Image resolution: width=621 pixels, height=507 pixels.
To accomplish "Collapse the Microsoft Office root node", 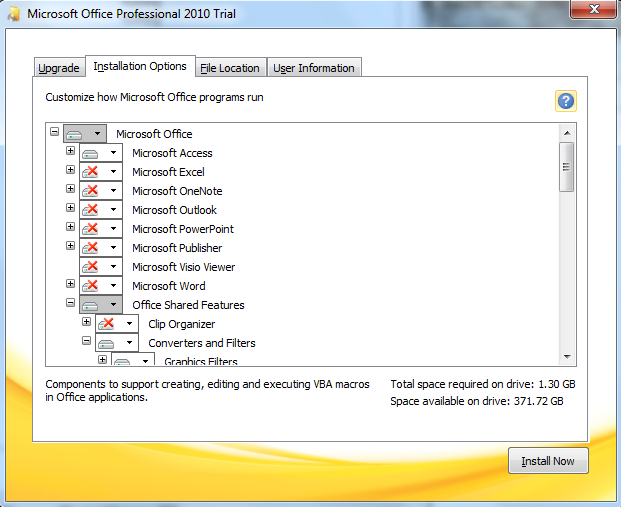I will click(x=55, y=131).
